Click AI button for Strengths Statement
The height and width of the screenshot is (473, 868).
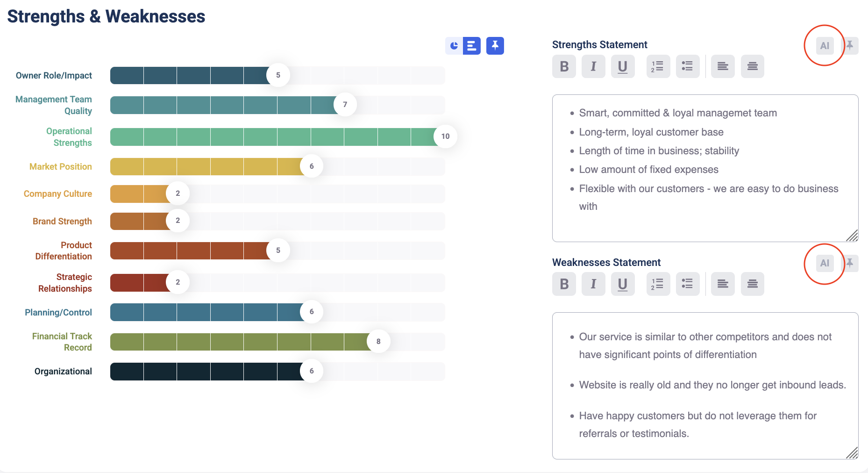[825, 46]
